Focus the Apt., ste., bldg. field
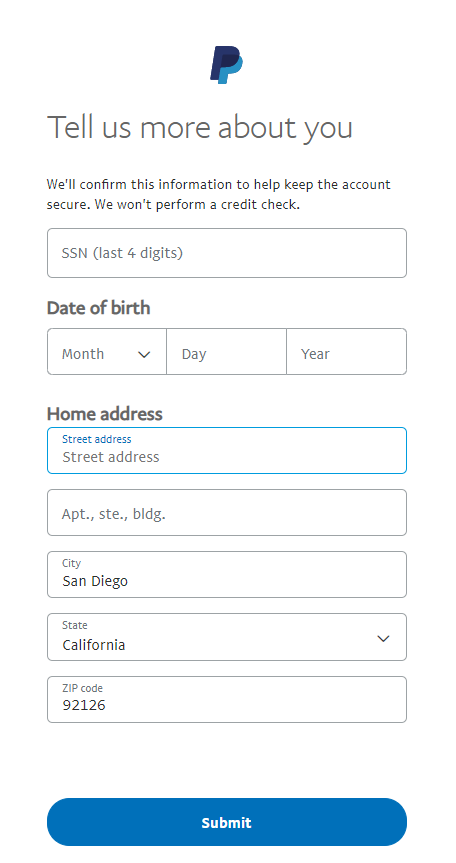Image resolution: width=456 pixels, height=863 pixels. click(x=227, y=512)
